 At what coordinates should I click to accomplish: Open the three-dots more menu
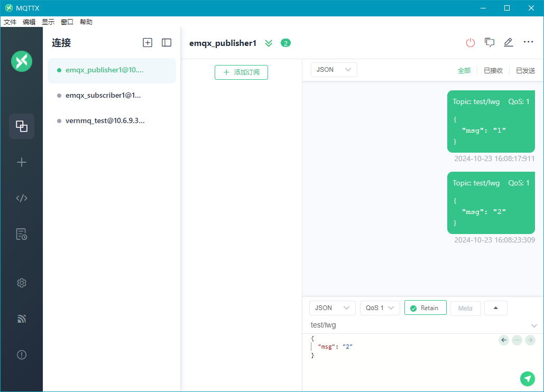click(x=528, y=42)
